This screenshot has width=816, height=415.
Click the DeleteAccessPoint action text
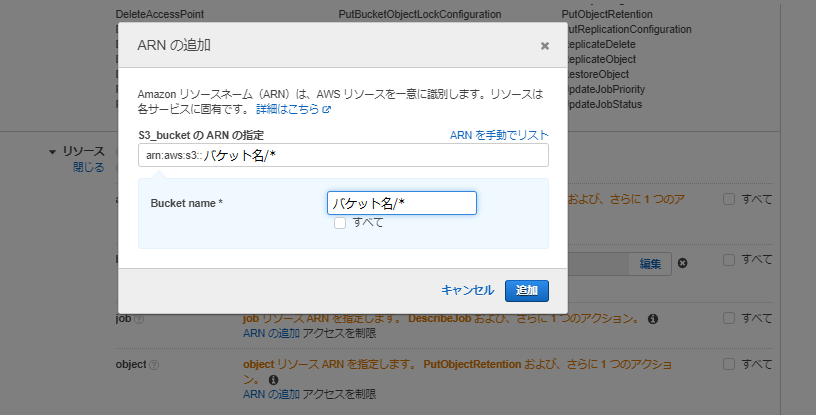tap(160, 14)
